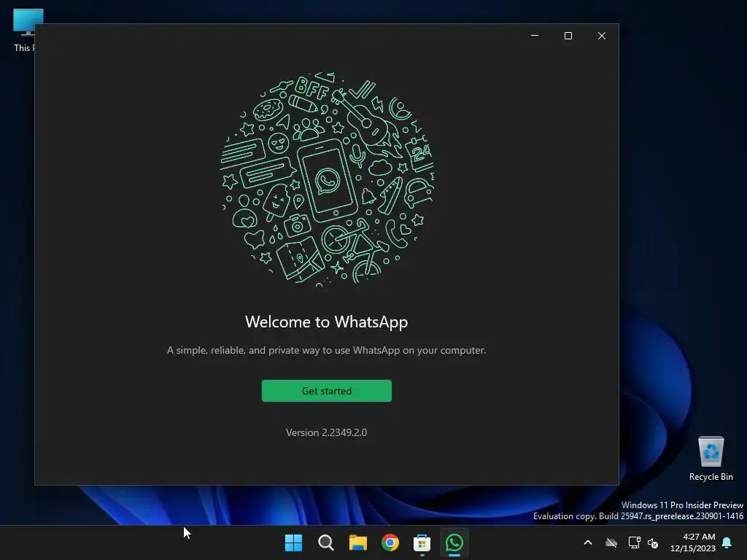747x560 pixels.
Task: Open the Windows Start menu
Action: click(293, 542)
